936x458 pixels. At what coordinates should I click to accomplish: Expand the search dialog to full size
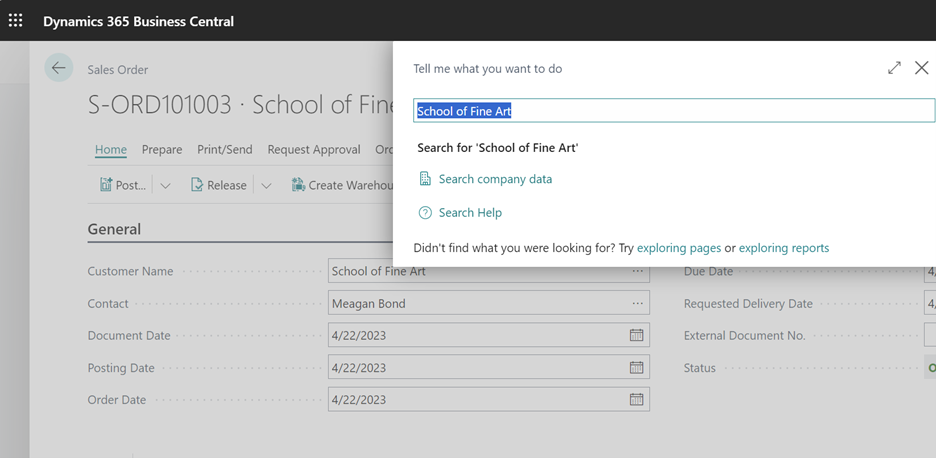tap(894, 68)
